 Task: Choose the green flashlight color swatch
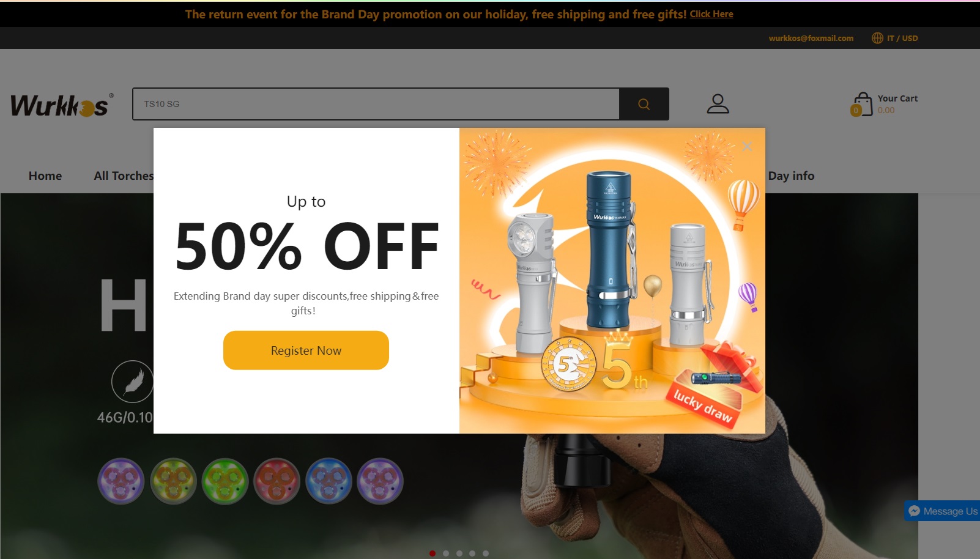[x=225, y=481]
